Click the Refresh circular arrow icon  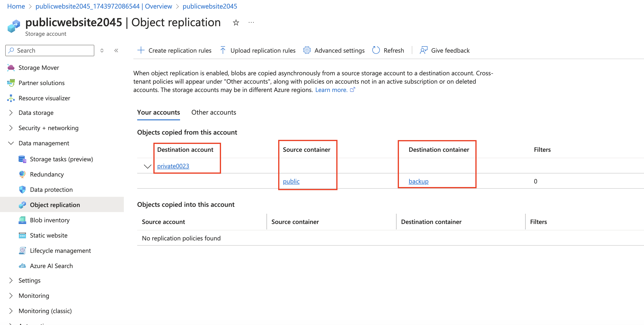point(376,50)
